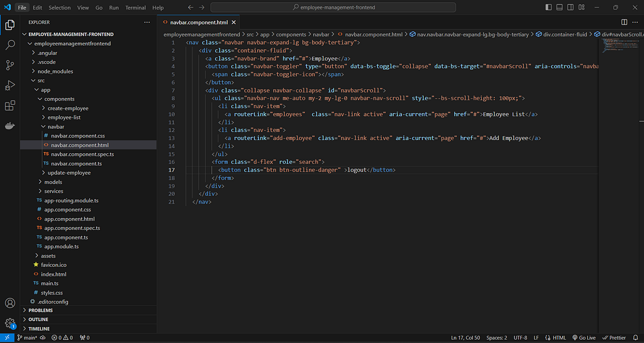Click the Prettier status bar button
644x343 pixels.
tap(614, 338)
